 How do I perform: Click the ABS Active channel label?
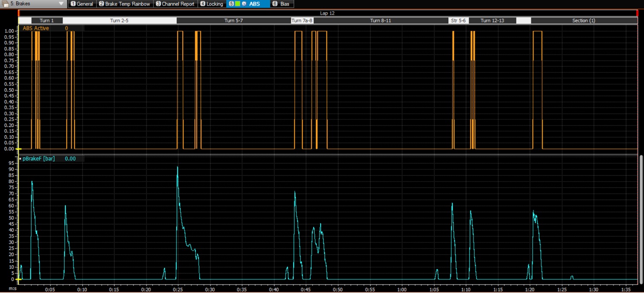tap(36, 28)
